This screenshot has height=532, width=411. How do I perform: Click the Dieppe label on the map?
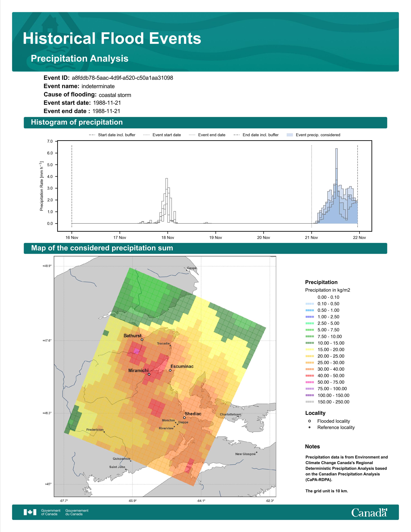click(183, 422)
